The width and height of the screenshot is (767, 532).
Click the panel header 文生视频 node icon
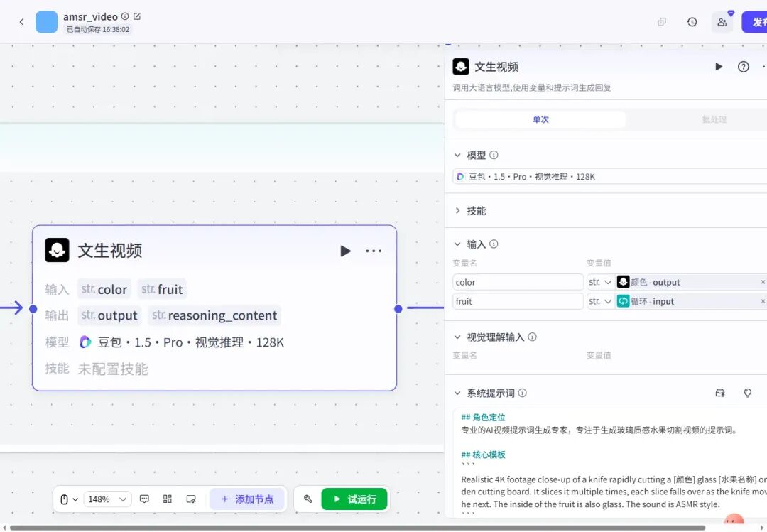coord(461,67)
